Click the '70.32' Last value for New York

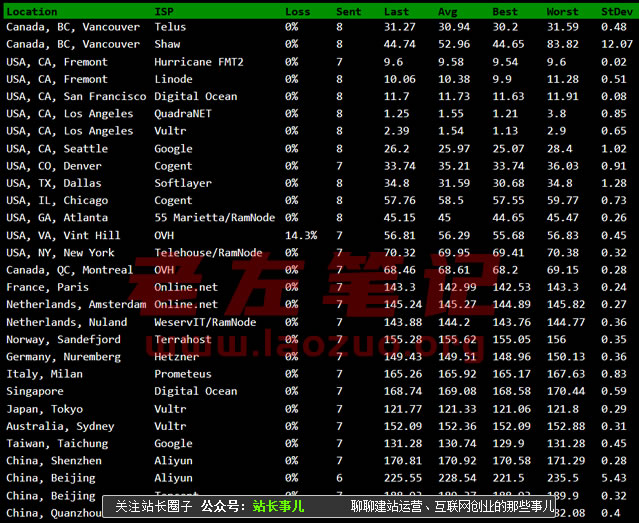coord(399,252)
